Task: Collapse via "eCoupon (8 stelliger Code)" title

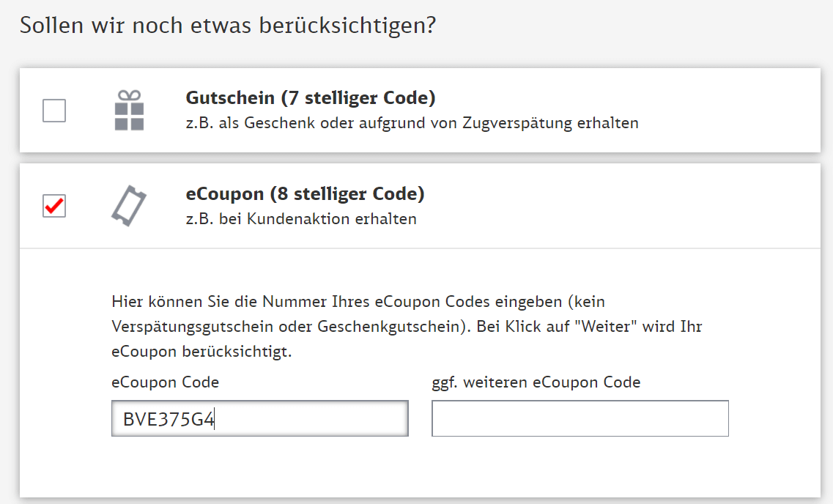Action: point(305,194)
